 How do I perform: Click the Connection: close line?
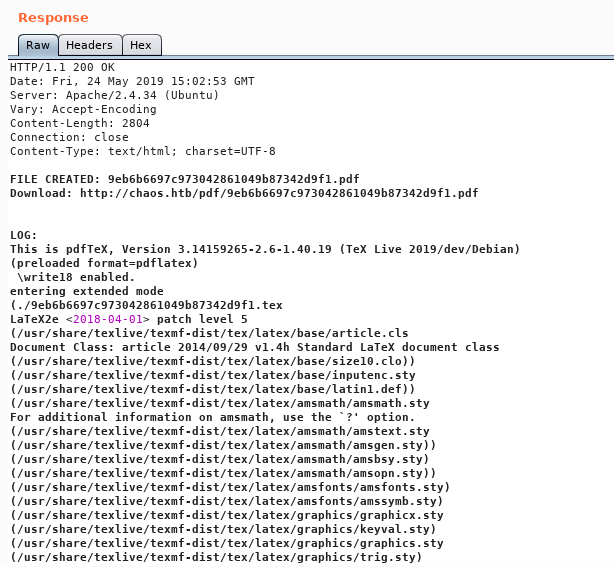click(69, 137)
